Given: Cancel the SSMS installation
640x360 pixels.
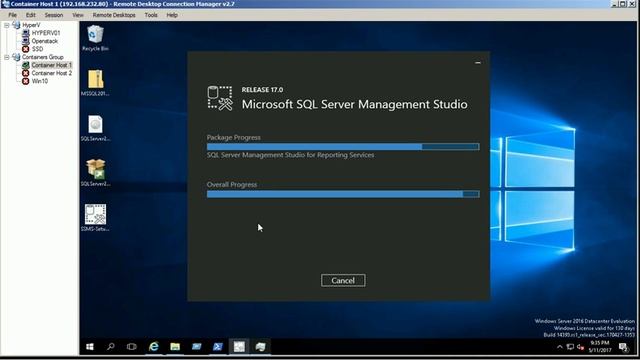Looking at the screenshot, I should pyautogui.click(x=343, y=280).
